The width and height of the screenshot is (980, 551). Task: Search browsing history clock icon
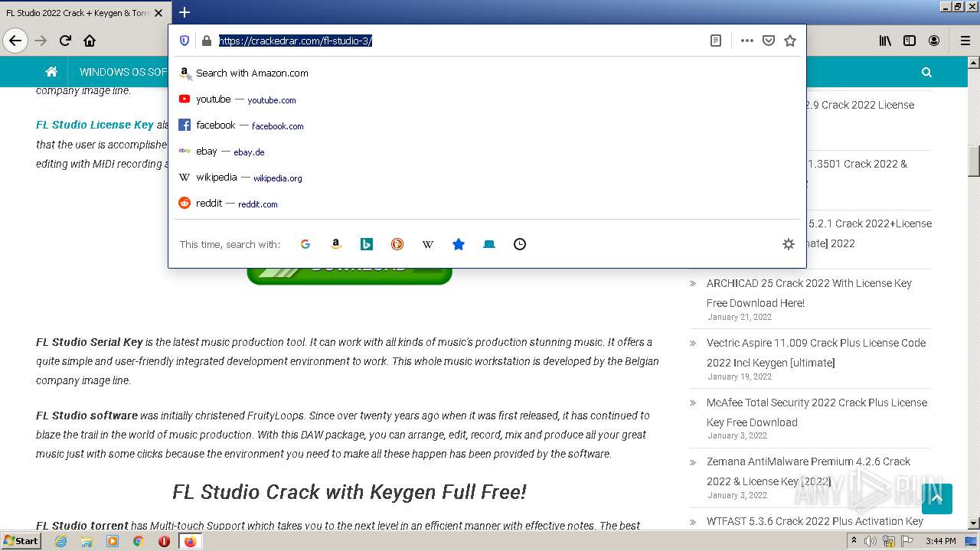[x=520, y=244]
